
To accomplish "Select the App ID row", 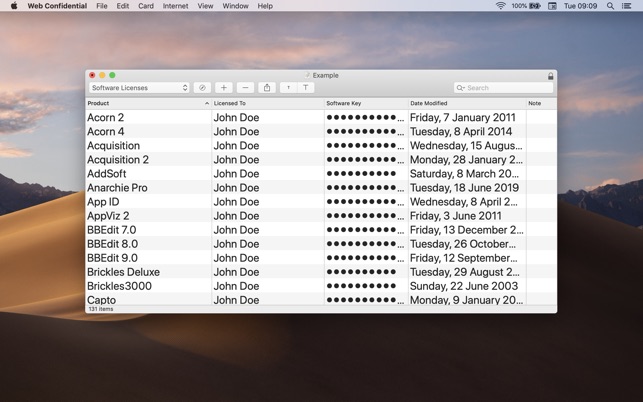I will (x=321, y=202).
